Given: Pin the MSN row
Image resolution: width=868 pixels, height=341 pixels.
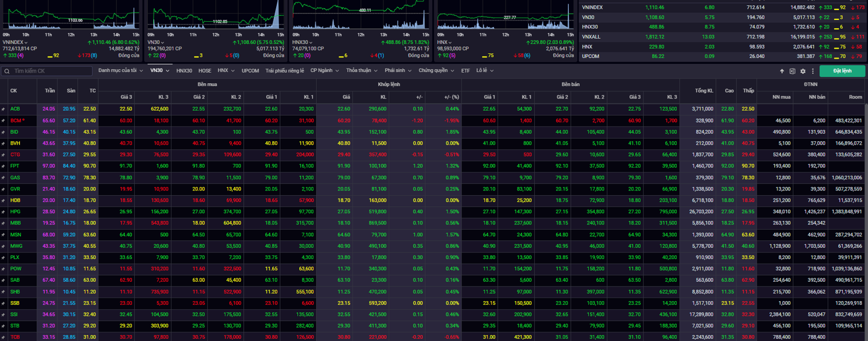Looking at the screenshot, I should pyautogui.click(x=3, y=235).
